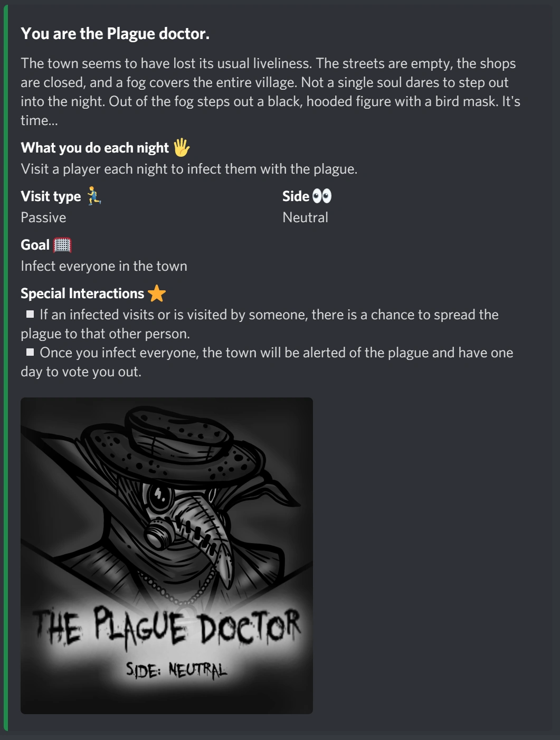
Task: Open the Plague Doctor image
Action: [x=167, y=556]
